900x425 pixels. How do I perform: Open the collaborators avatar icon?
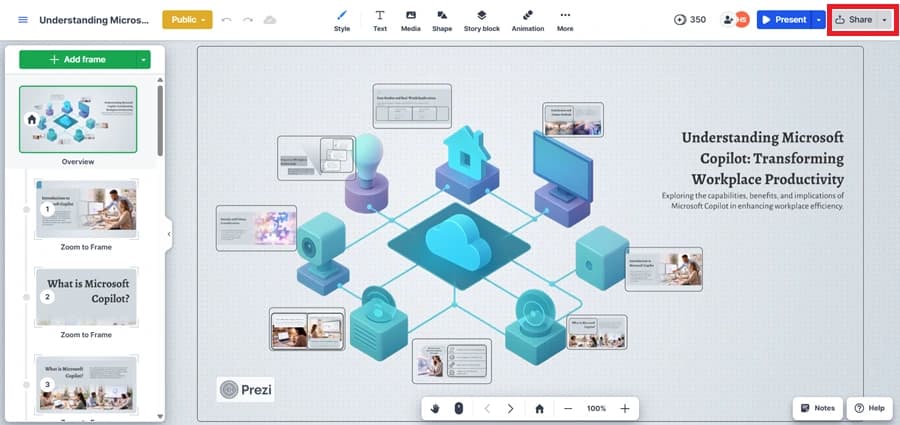[x=728, y=20]
